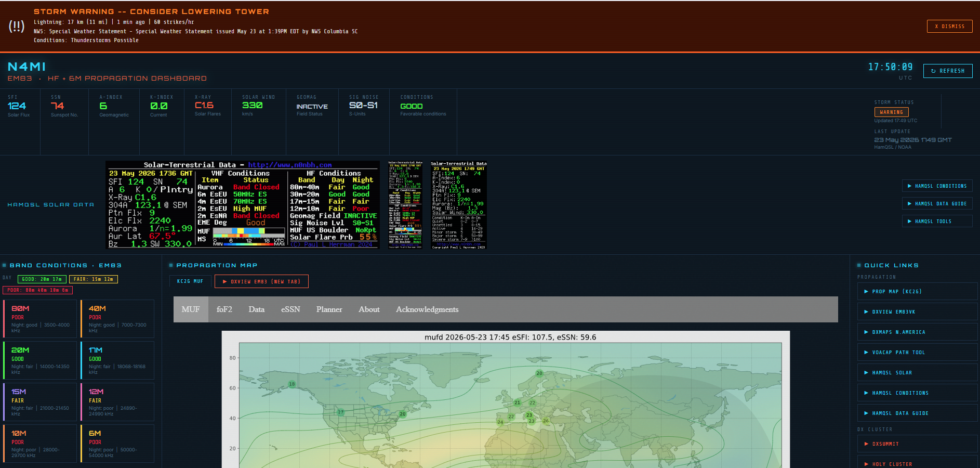Open DXView EM83VK quick link
980x468 pixels.
coord(917,311)
